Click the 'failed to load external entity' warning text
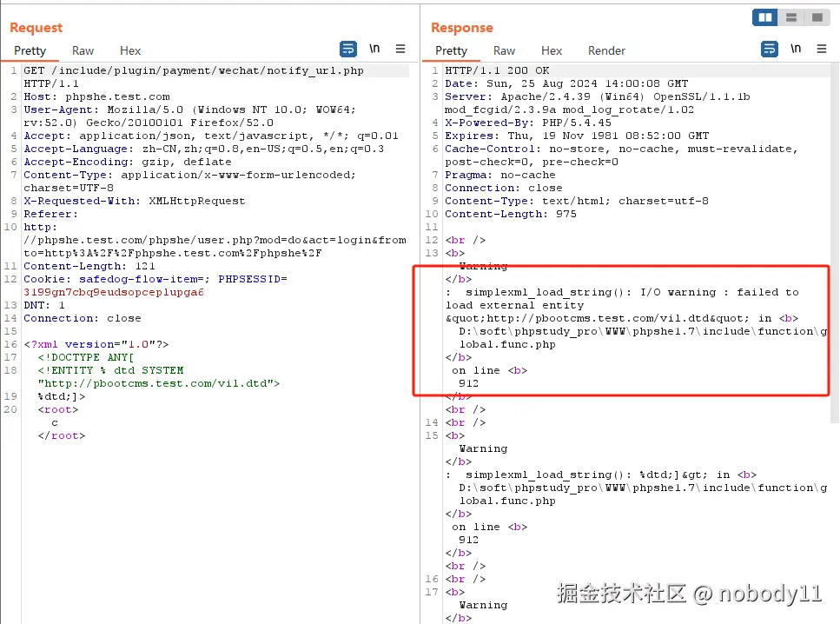840x624 pixels. click(622, 299)
